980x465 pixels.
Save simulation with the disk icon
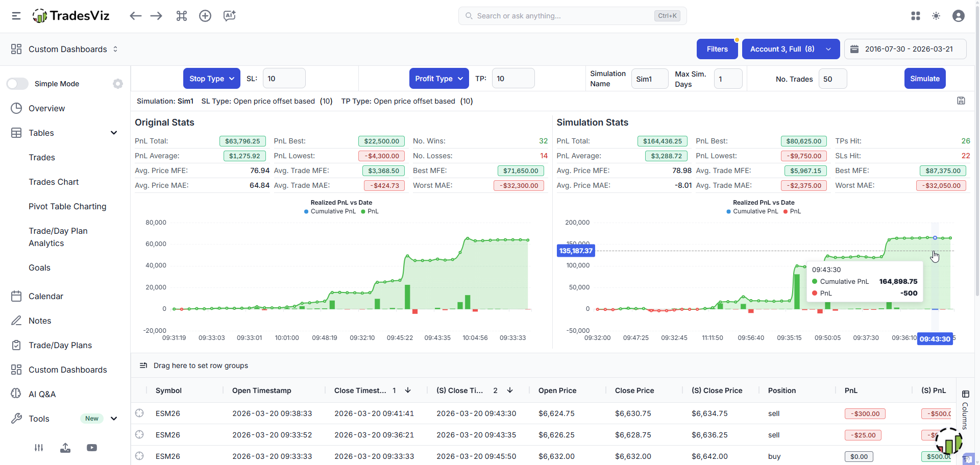tap(961, 101)
